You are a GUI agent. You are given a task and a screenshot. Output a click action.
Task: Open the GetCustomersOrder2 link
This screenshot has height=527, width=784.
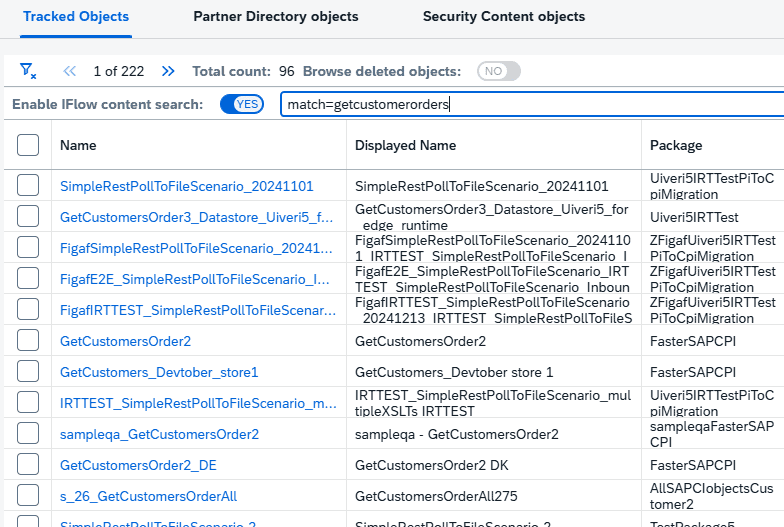tap(126, 341)
